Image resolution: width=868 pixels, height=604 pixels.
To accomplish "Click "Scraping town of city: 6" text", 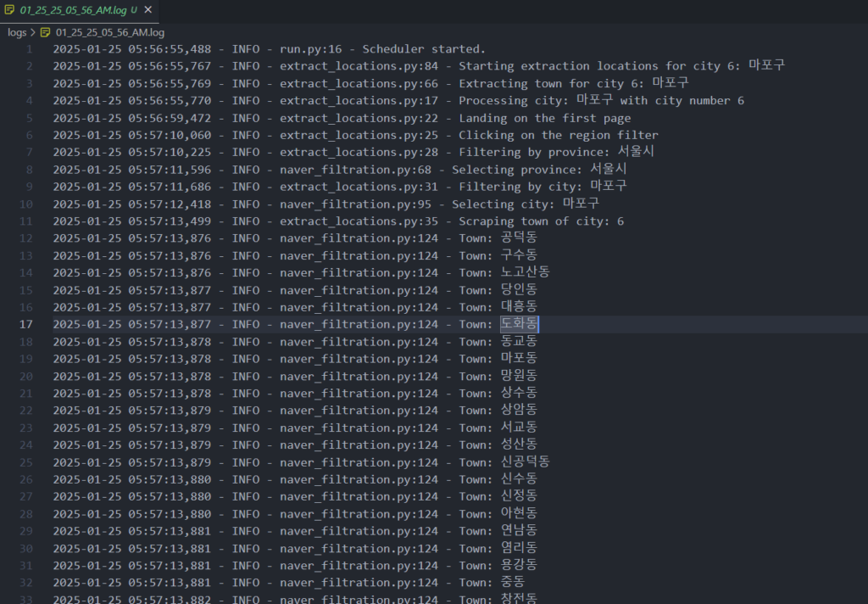I will [x=541, y=221].
